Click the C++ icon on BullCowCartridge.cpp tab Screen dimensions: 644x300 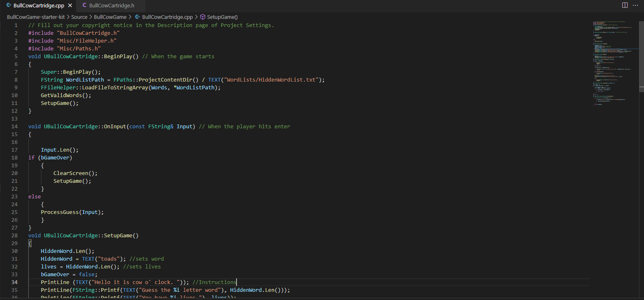9,5
